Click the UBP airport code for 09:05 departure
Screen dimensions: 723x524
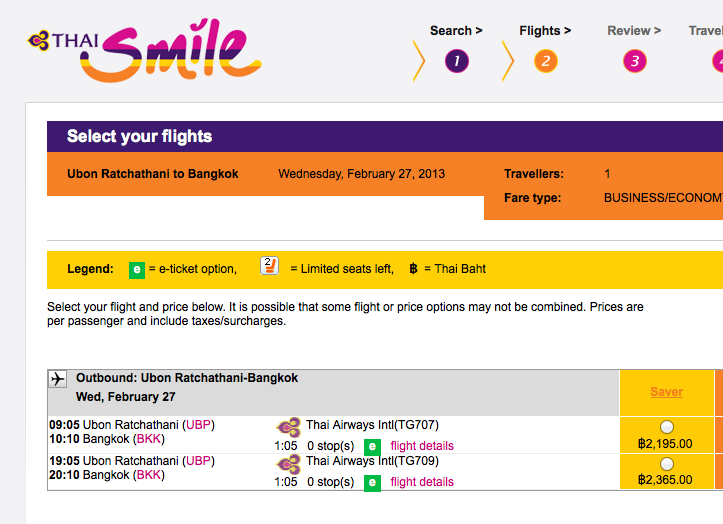click(x=199, y=424)
